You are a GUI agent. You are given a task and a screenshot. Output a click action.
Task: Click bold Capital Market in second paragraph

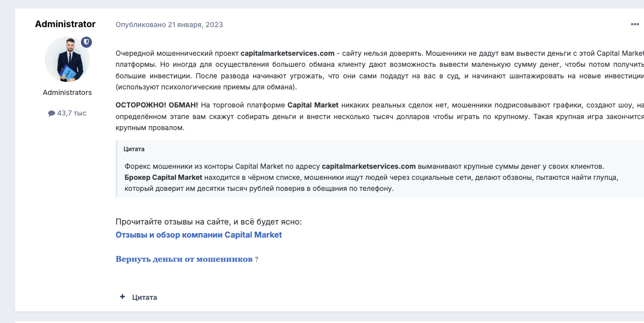[313, 105]
